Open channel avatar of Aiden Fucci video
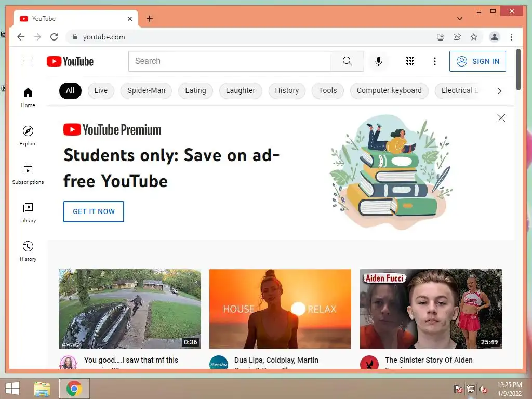This screenshot has height=399, width=532. point(369,363)
